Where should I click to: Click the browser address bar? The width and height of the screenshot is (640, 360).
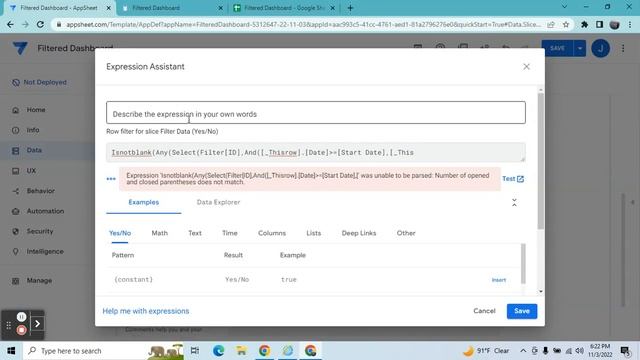pos(303,24)
